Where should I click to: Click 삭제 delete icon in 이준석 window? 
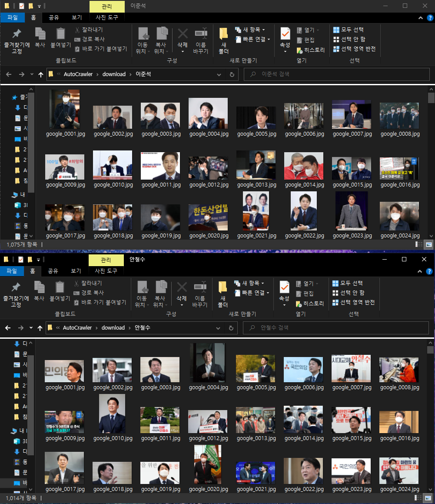pos(183,40)
